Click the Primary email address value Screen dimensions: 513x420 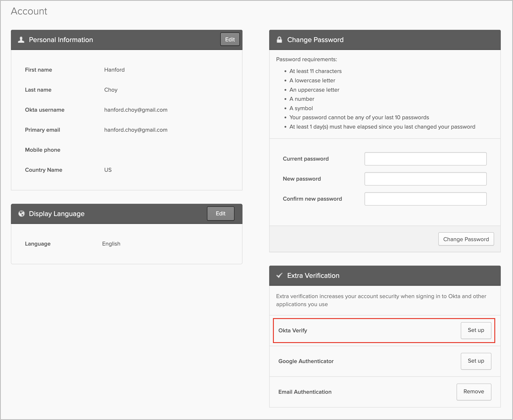(136, 130)
